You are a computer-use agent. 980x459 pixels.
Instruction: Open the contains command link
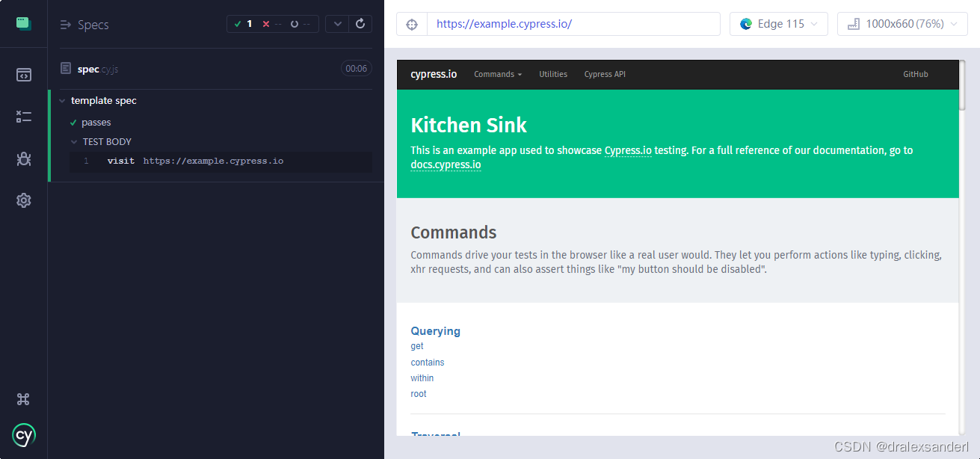[428, 363]
